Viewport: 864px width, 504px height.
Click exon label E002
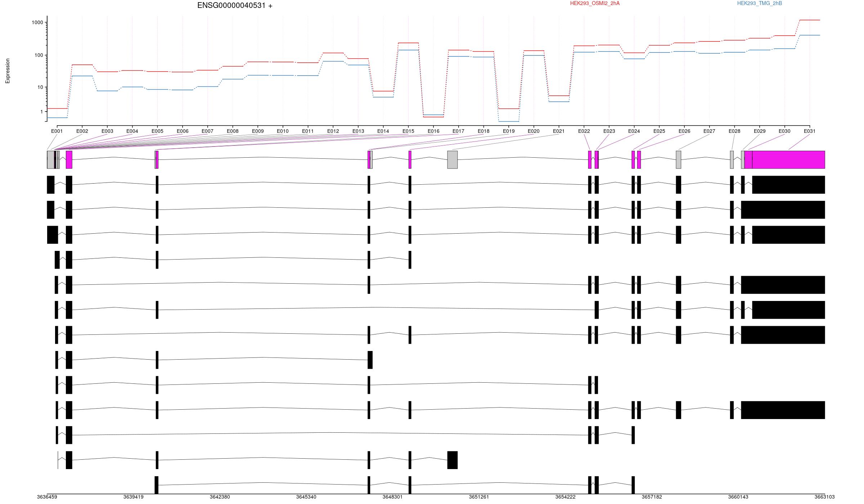pyautogui.click(x=82, y=131)
